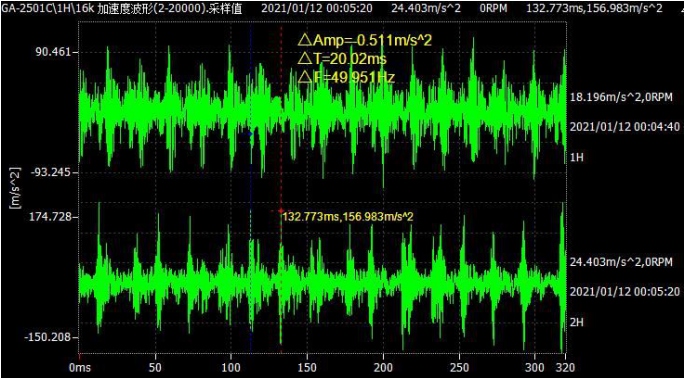Click the blue cursor diamond marker

point(250,134)
